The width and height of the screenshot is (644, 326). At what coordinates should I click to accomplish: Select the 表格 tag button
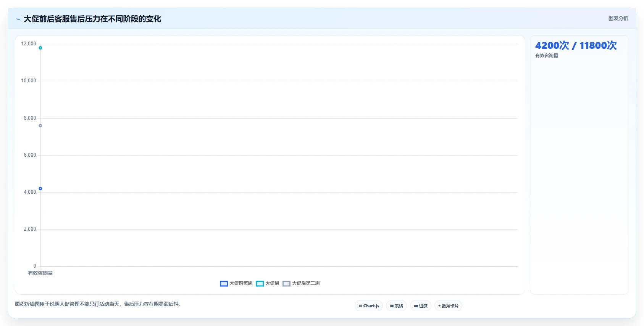tap(396, 306)
